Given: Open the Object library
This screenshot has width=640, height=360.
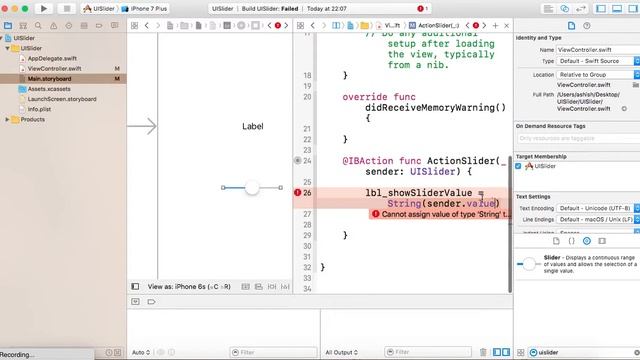Looking at the screenshot, I should pos(587,241).
